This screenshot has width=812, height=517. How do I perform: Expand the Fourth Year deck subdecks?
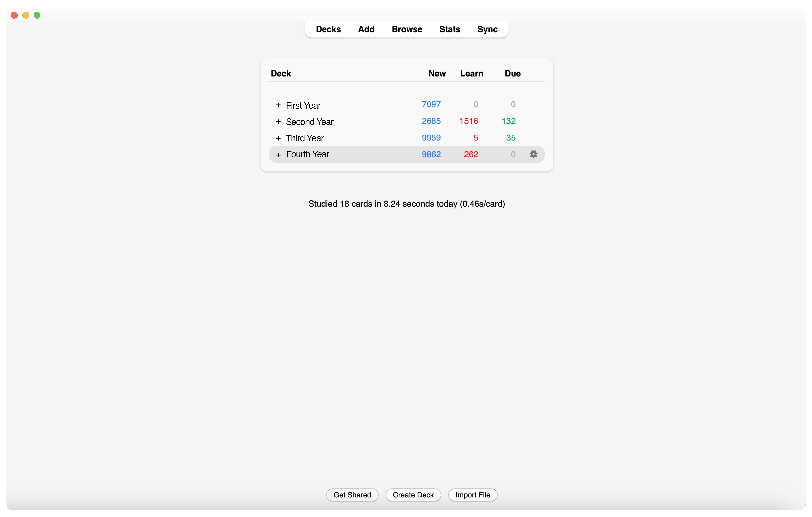tap(279, 155)
